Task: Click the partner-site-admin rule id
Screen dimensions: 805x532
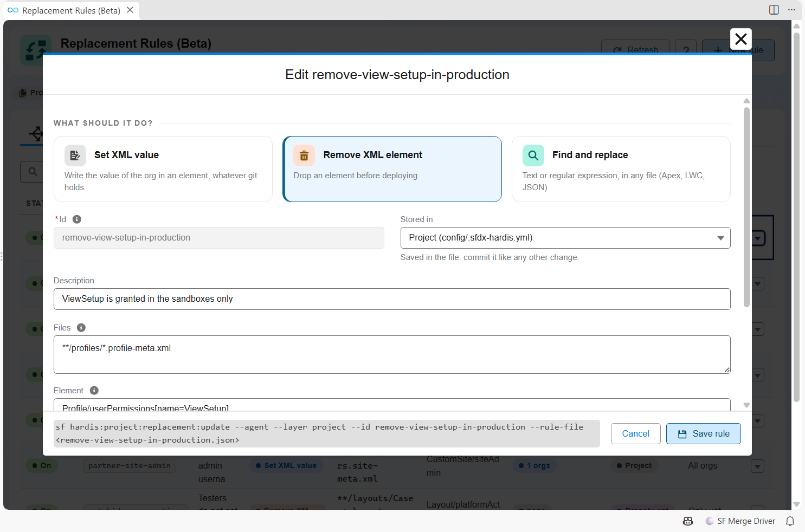Action: pyautogui.click(x=130, y=466)
